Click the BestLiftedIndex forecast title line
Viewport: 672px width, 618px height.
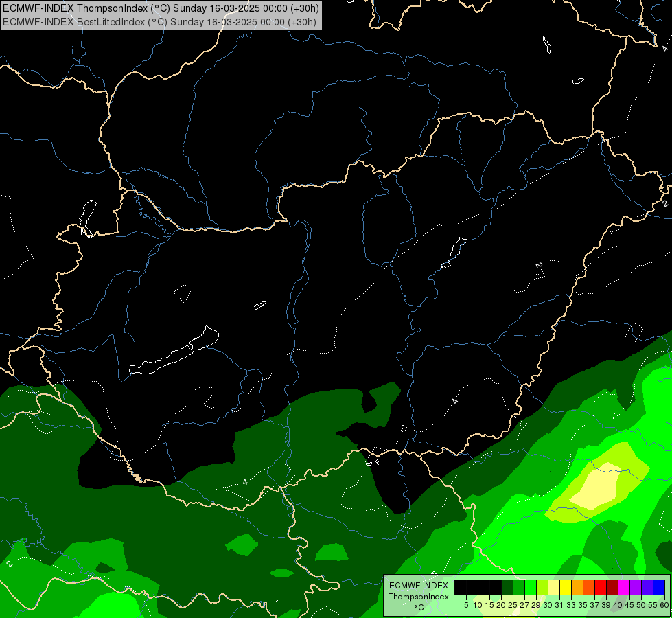pos(159,22)
